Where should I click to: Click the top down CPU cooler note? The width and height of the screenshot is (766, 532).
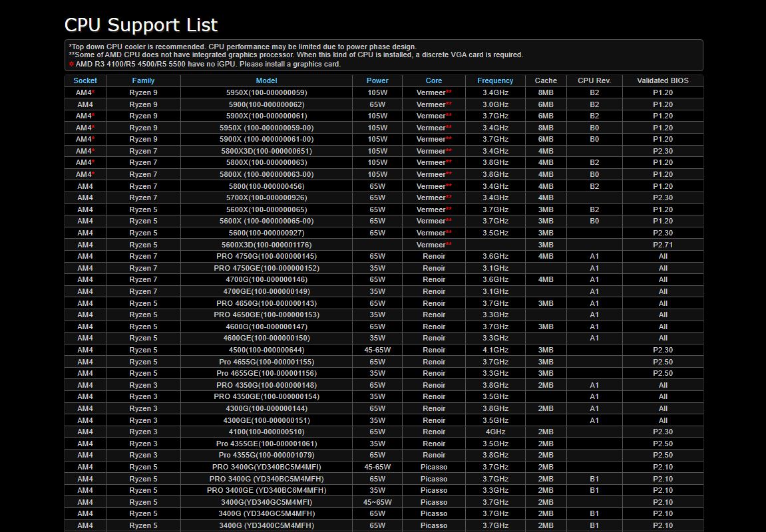click(x=243, y=47)
